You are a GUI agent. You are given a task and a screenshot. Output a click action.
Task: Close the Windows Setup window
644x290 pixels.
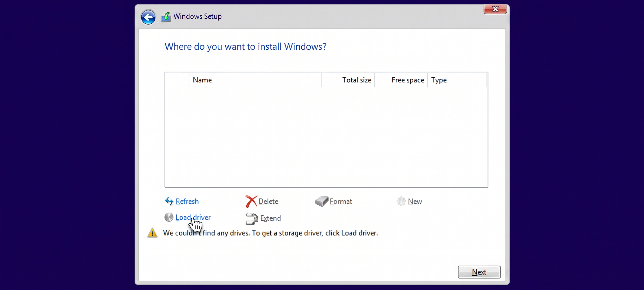pyautogui.click(x=495, y=9)
